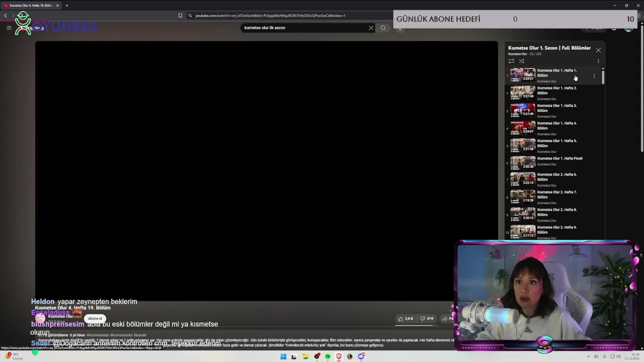
Task: Clear the YouTube search box text
Action: click(x=371, y=28)
